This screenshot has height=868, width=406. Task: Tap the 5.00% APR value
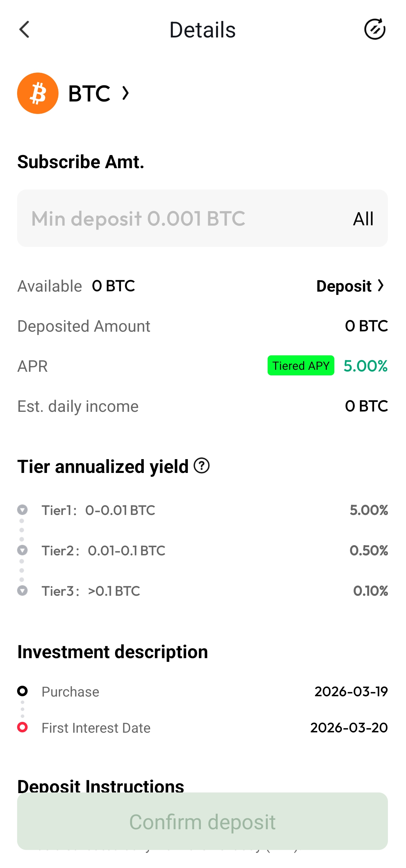click(365, 366)
